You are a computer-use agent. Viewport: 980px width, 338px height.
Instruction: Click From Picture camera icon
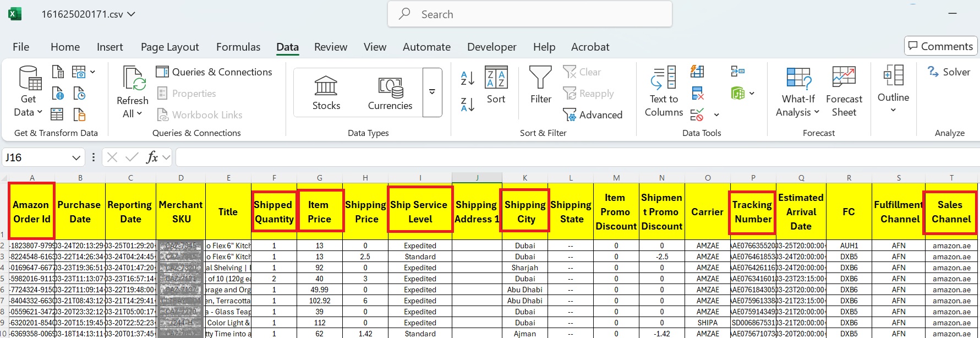pyautogui.click(x=79, y=72)
